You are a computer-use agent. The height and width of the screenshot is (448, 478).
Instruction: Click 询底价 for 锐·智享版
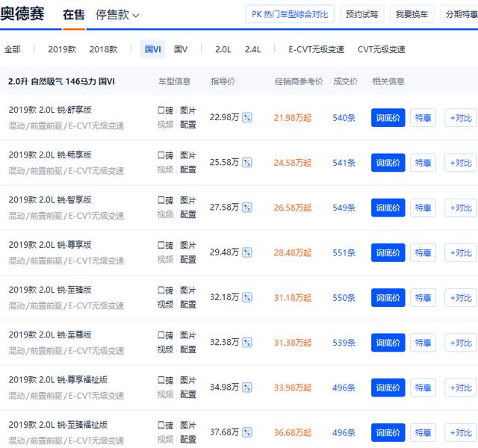388,208
